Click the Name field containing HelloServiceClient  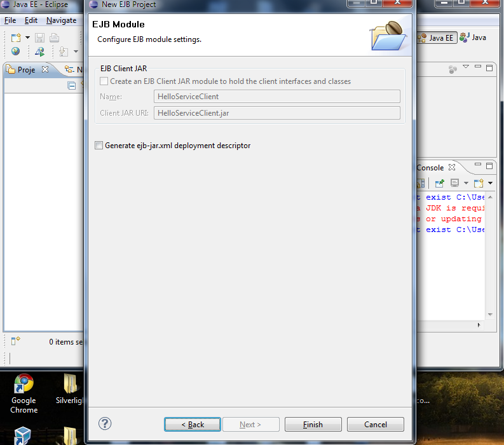coord(276,97)
